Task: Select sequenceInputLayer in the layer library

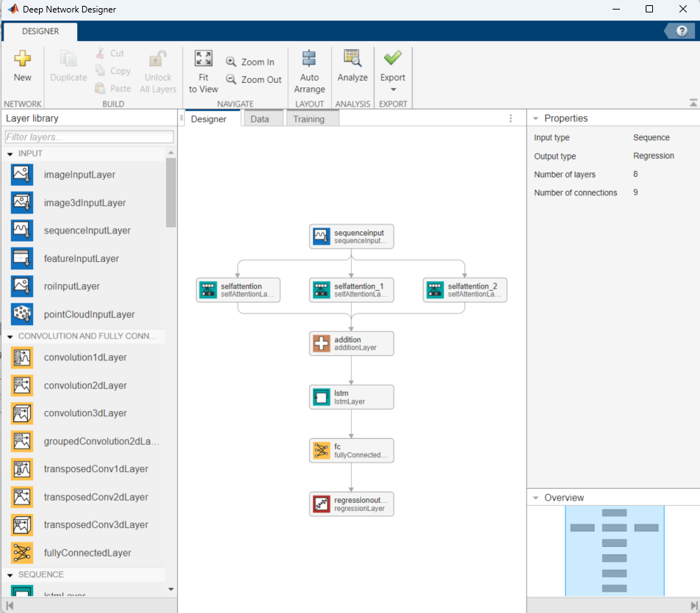Action: click(87, 231)
